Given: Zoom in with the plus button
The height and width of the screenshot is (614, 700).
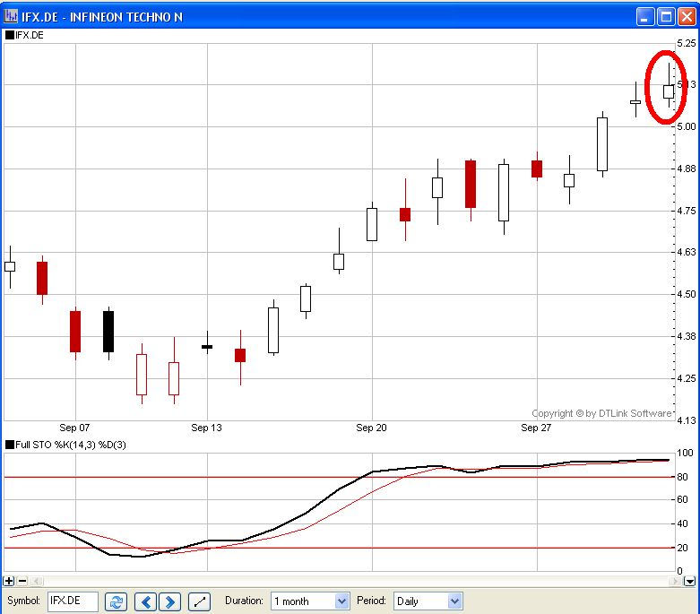Looking at the screenshot, I should (9, 581).
